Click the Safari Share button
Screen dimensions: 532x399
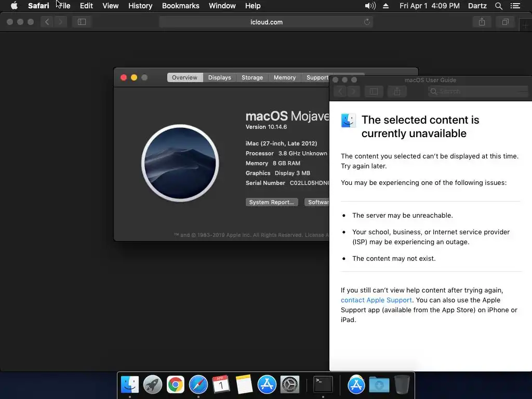click(482, 22)
